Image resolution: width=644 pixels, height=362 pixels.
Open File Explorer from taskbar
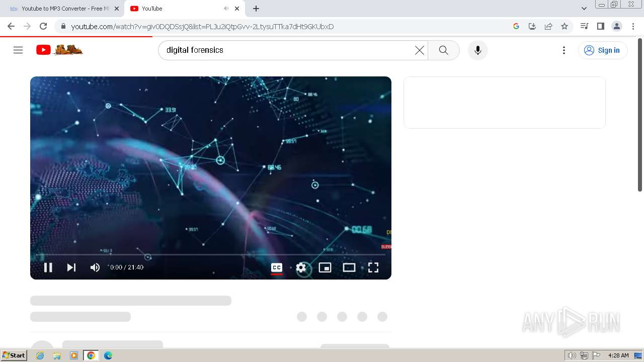(x=57, y=355)
